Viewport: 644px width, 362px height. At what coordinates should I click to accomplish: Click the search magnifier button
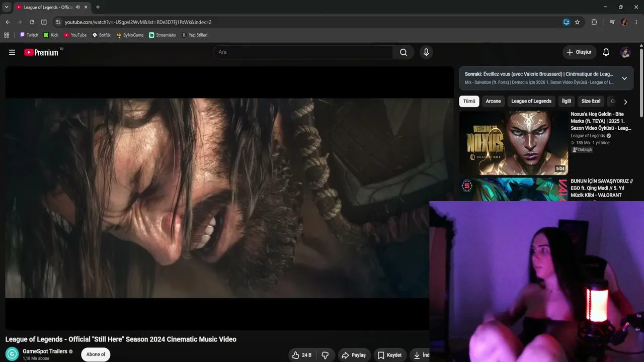[404, 52]
